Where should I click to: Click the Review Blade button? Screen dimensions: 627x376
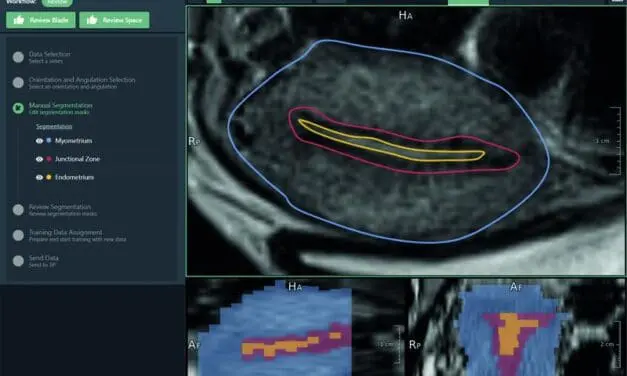coord(40,20)
